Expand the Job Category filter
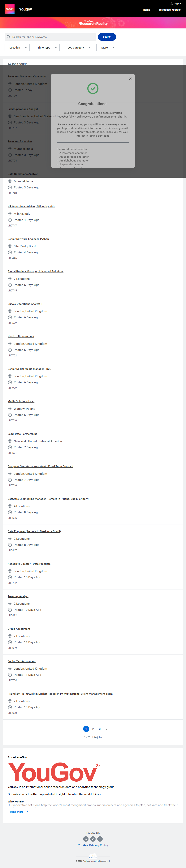 point(78,48)
